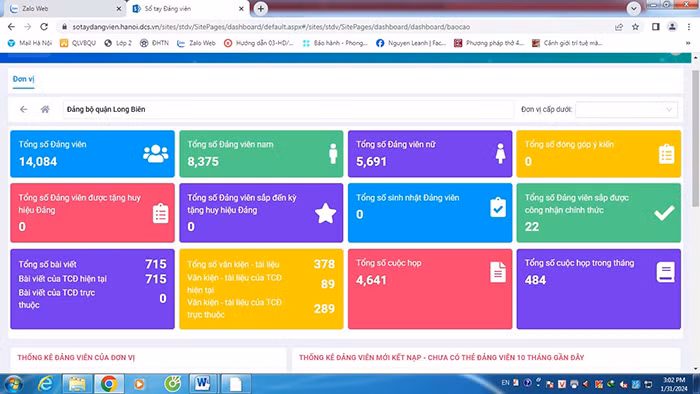Click the cuộc họp trong tháng value 484
Image resolution: width=700 pixels, height=394 pixels.
point(535,280)
